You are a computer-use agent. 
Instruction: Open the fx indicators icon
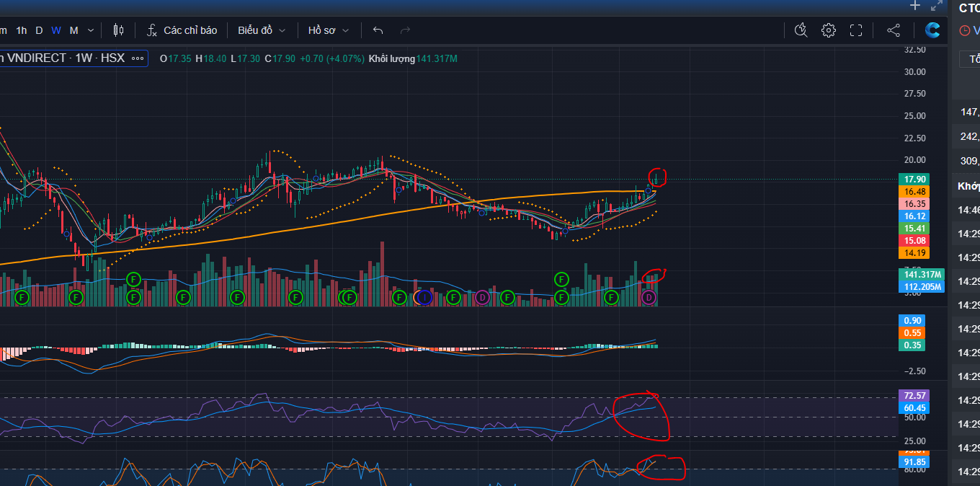[x=152, y=30]
